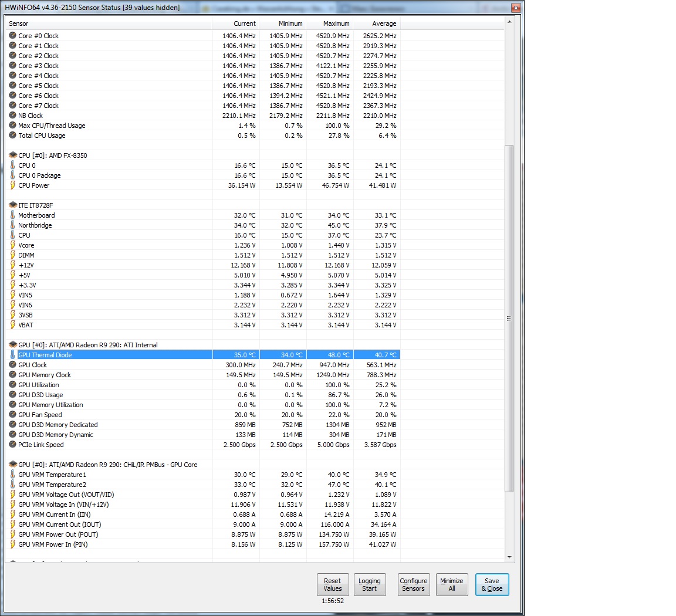Click the Reset Values button
676x616 pixels.
click(332, 584)
